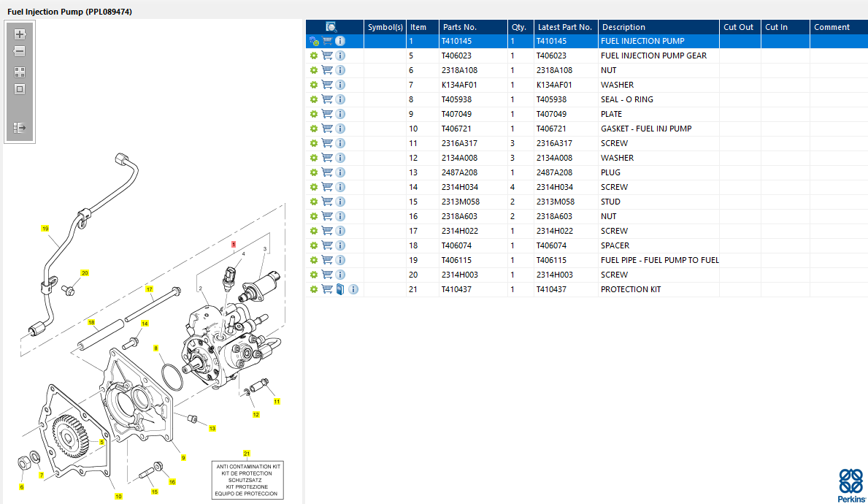Click description PROTECTION KIT
Screen dimensions: 868x504
tap(631, 289)
